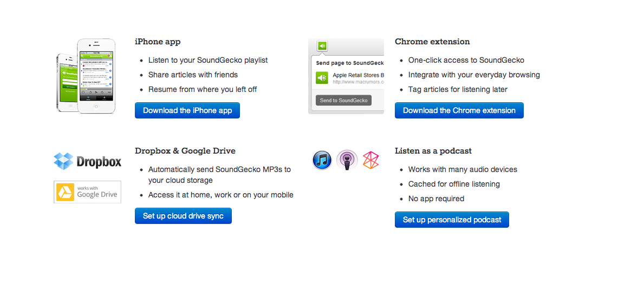This screenshot has width=644, height=284.
Task: Click the Google Drive badge
Action: (87, 192)
